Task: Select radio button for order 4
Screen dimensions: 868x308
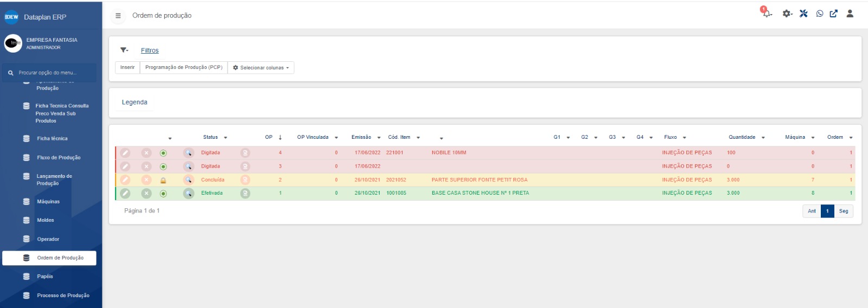Action: (163, 153)
